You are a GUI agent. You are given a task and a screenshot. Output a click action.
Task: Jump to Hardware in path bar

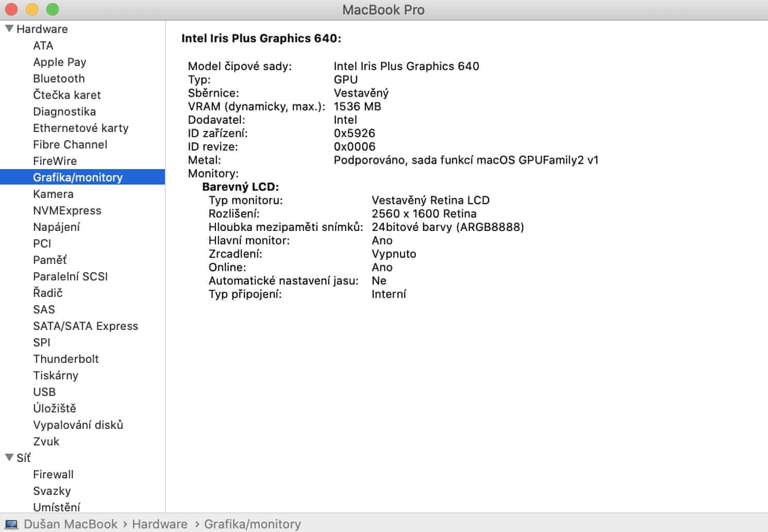pyautogui.click(x=160, y=524)
